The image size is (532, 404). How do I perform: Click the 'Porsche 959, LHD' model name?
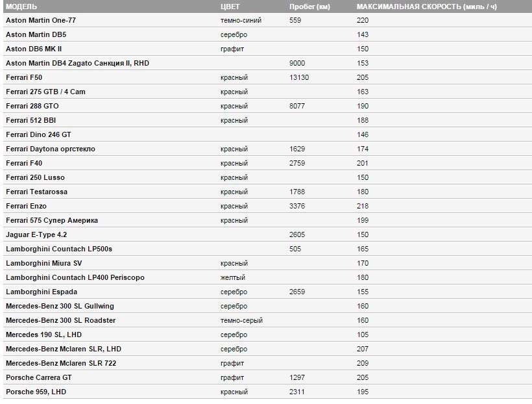pos(36,392)
